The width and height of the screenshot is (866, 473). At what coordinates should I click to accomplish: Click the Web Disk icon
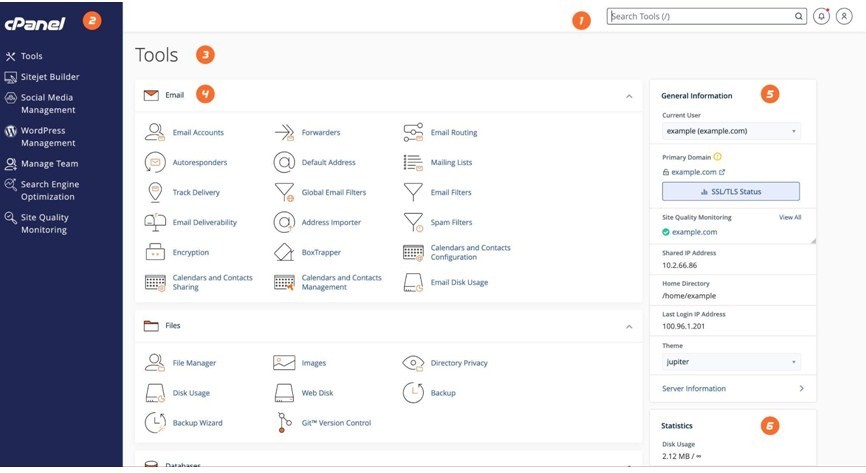(284, 393)
